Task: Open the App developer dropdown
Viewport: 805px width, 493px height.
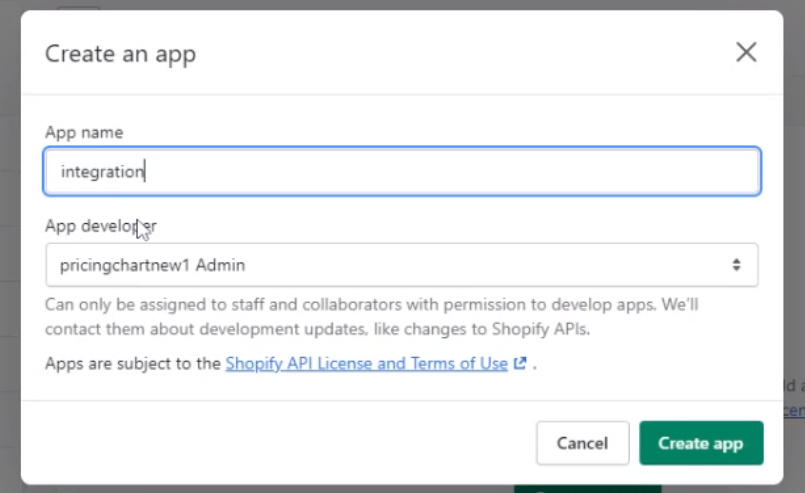Action: pos(402,265)
